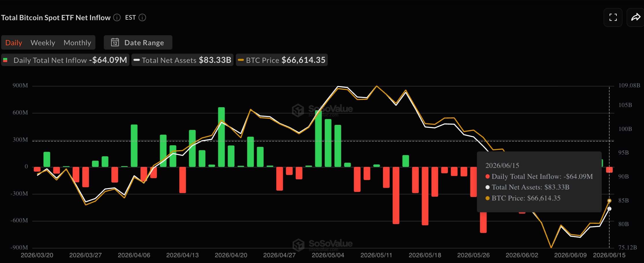This screenshot has width=644, height=263.
Task: Click the 2026/06/09 x-axis date label
Action: [x=570, y=255]
